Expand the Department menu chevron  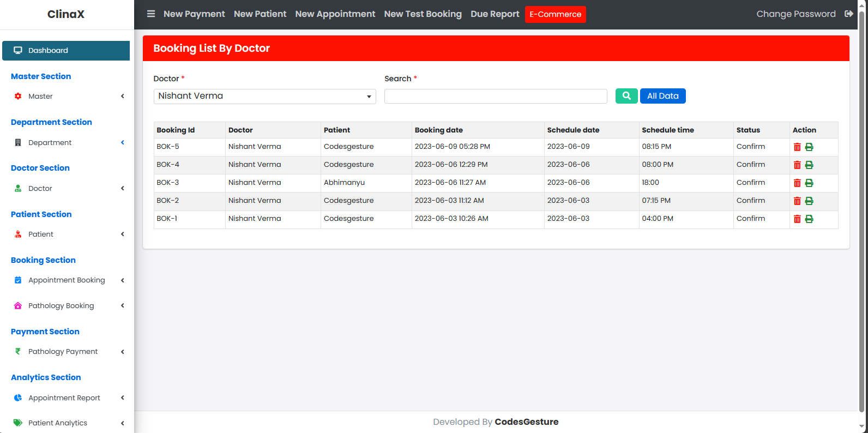pos(123,142)
